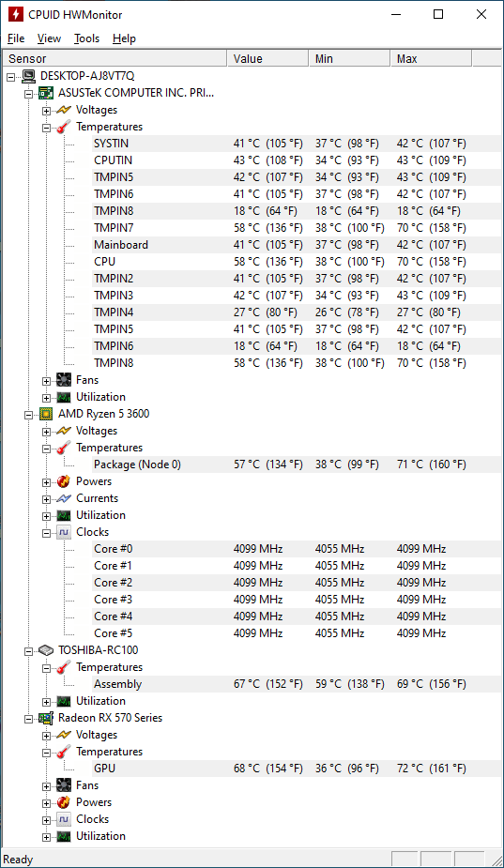504x868 pixels.
Task: Select the Core #3 clock row
Action: [297, 600]
